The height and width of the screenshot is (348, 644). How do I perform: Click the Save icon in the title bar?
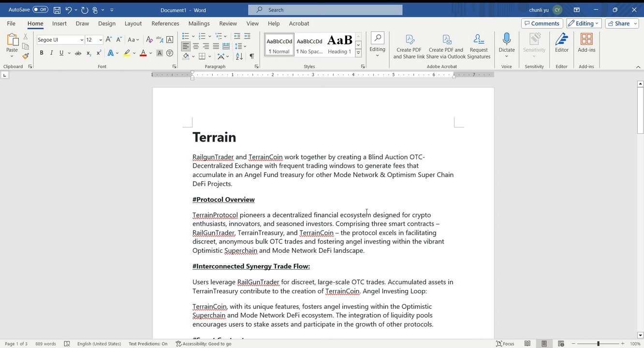coord(57,10)
